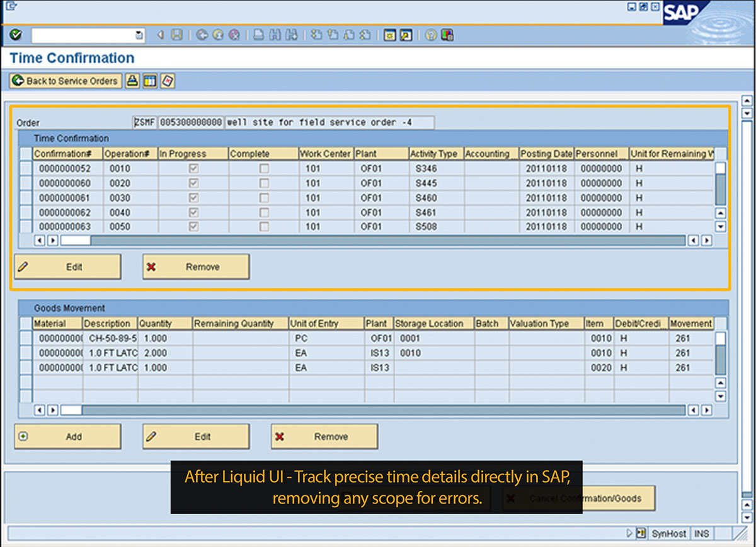Open the command field history dropdown
The image size is (756, 547).
139,35
